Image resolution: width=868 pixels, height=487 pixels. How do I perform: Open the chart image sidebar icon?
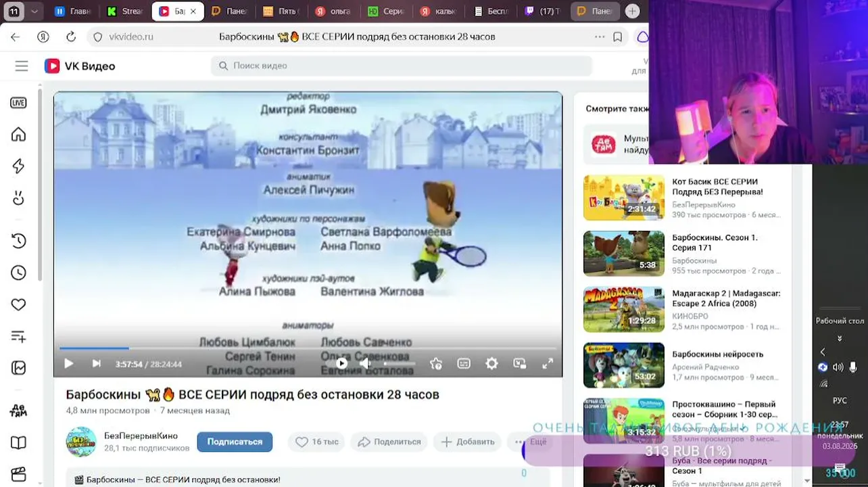pyautogui.click(x=18, y=368)
